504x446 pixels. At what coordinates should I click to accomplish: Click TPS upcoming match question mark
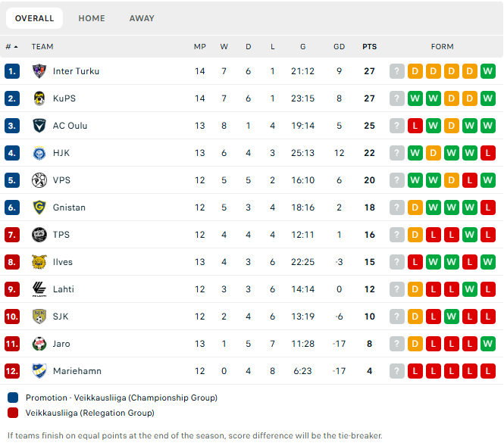[x=396, y=235]
